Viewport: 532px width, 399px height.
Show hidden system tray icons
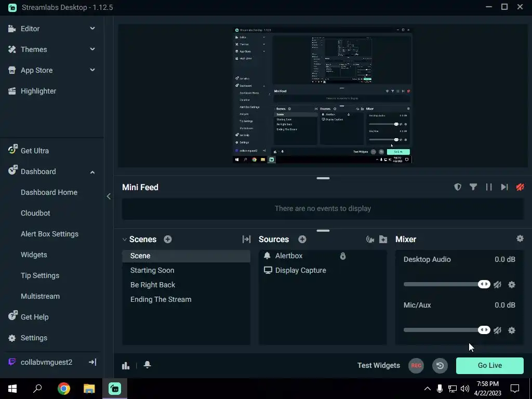coord(428,389)
